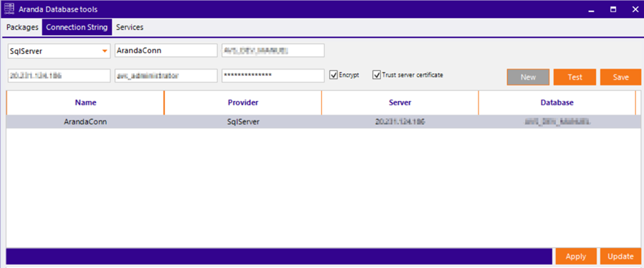Select the Connection String tab
644x268 pixels.
(x=77, y=27)
